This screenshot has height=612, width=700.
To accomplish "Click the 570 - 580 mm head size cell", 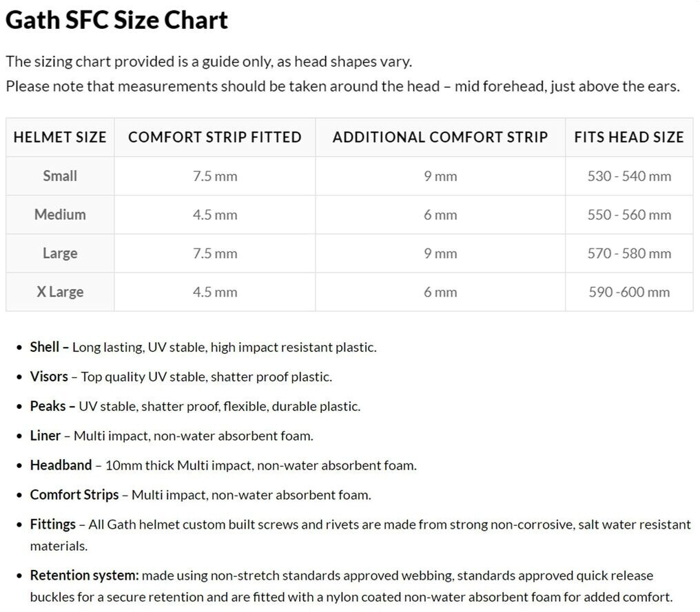I will coord(629,253).
